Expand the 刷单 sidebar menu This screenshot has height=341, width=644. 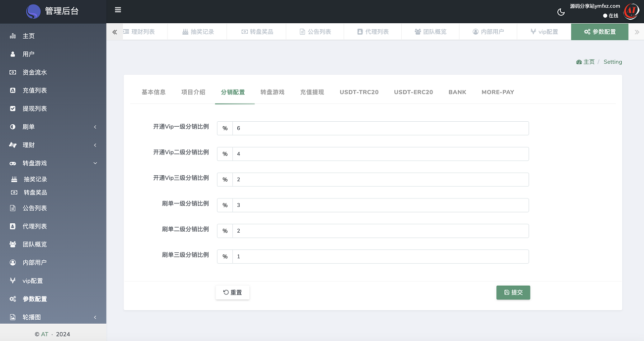(53, 127)
